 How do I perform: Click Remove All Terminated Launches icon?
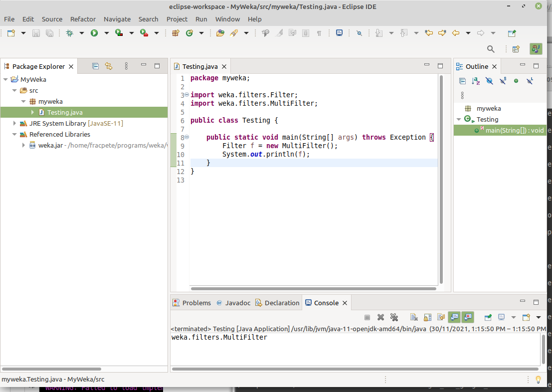(x=394, y=317)
